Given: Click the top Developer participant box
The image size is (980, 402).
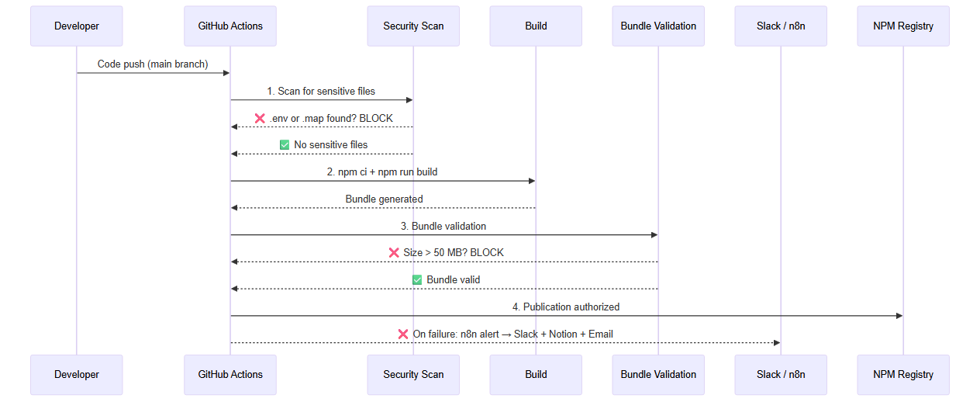Looking at the screenshot, I should tap(77, 26).
